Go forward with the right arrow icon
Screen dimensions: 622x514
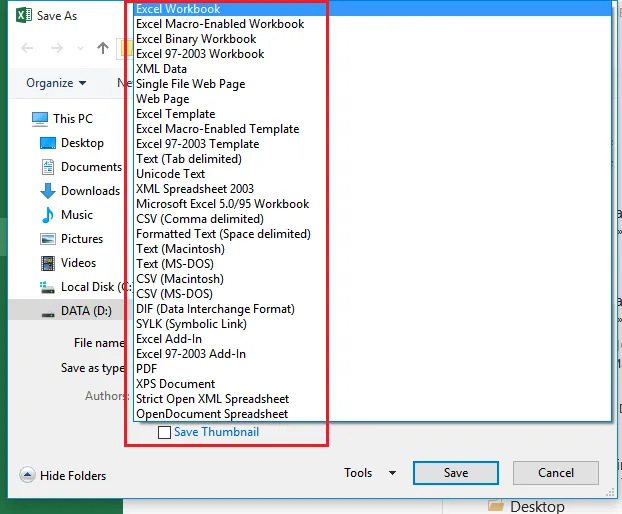pyautogui.click(x=57, y=48)
